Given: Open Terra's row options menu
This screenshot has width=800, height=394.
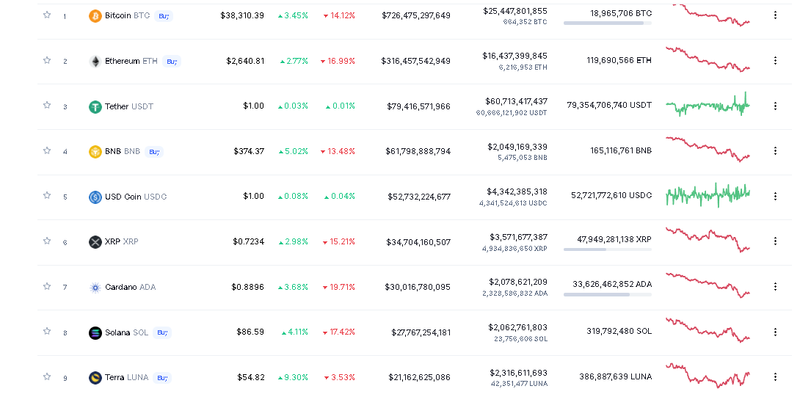Looking at the screenshot, I should point(775,377).
